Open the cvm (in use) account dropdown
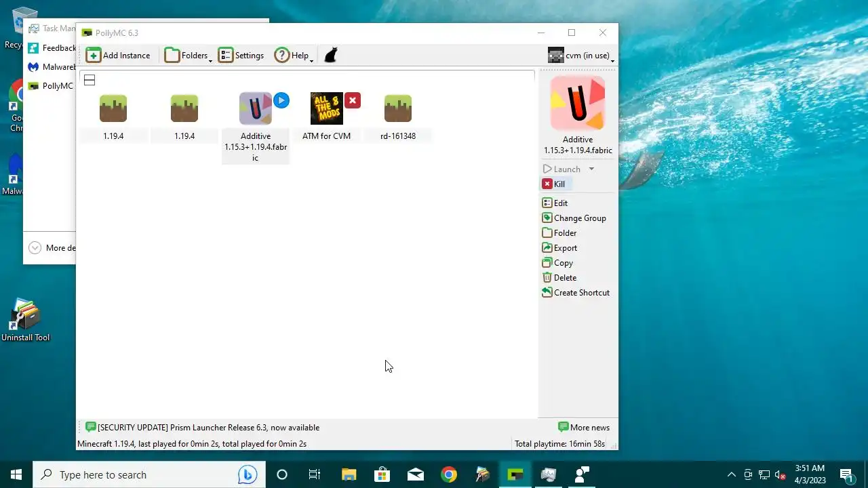Viewport: 868px width, 488px height. (x=581, y=56)
